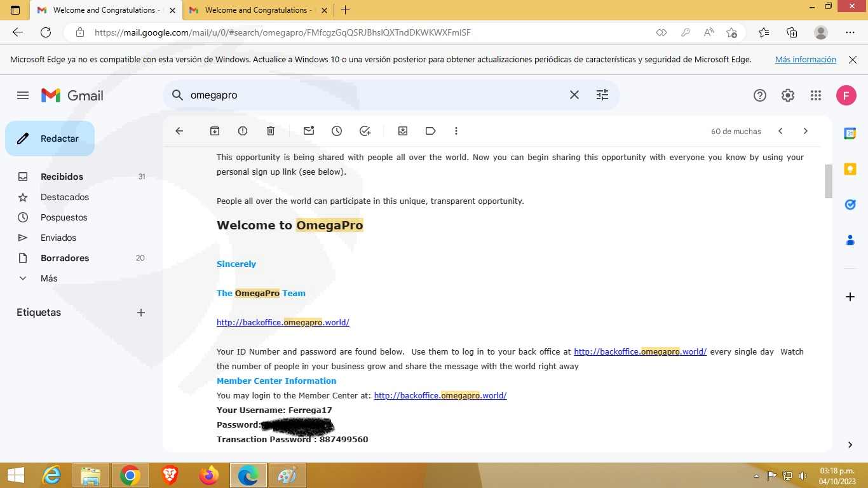
Task: Launch Google Chrome from taskbar
Action: point(130,475)
